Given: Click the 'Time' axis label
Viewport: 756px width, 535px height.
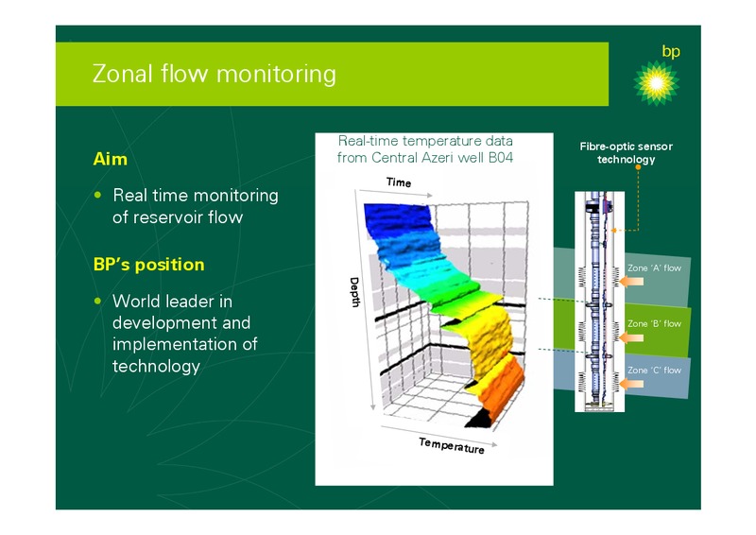Looking at the screenshot, I should click(x=398, y=182).
